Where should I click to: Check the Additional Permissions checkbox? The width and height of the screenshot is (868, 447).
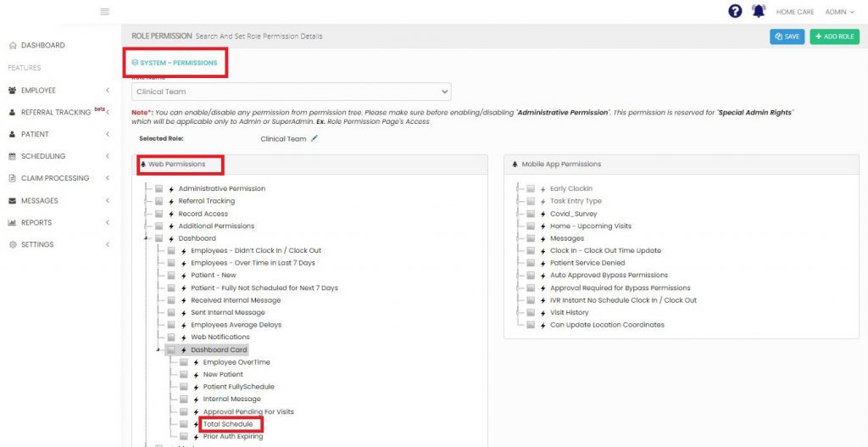coord(159,226)
